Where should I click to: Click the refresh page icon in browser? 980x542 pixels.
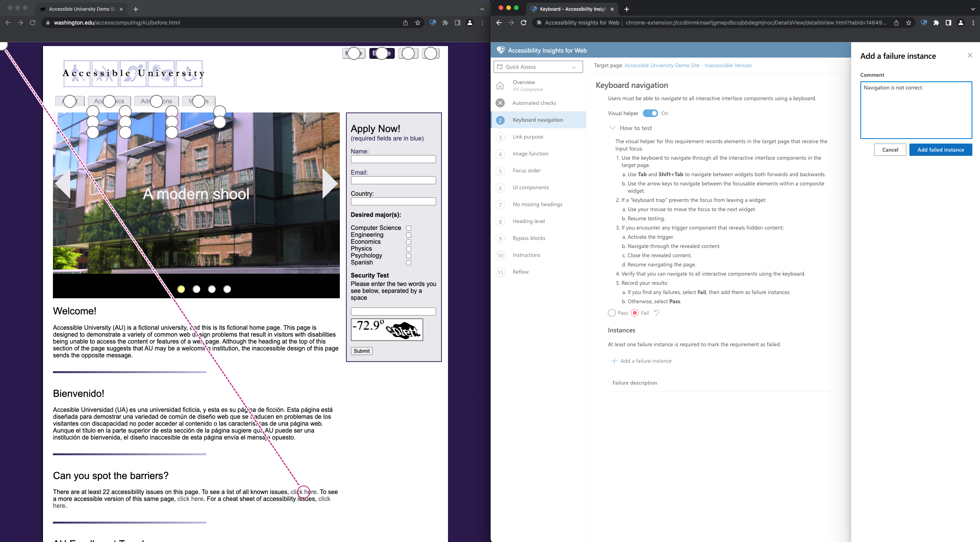pos(33,23)
